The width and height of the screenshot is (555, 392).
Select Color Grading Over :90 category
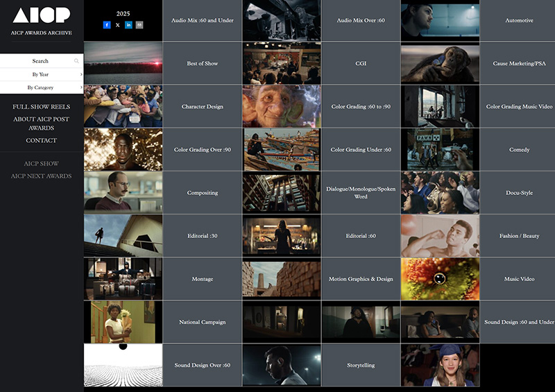pos(203,149)
